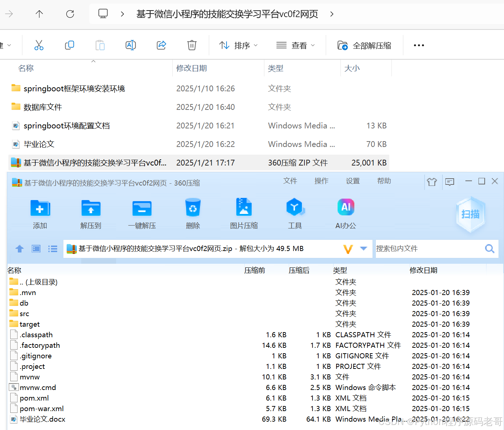Expand chevron after monitor icon in address bar

point(122,14)
